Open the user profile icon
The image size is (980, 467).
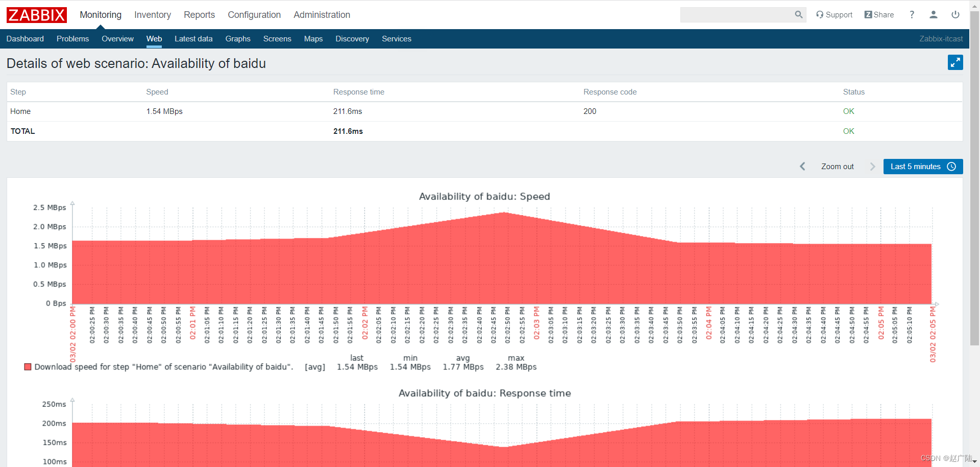coord(933,15)
